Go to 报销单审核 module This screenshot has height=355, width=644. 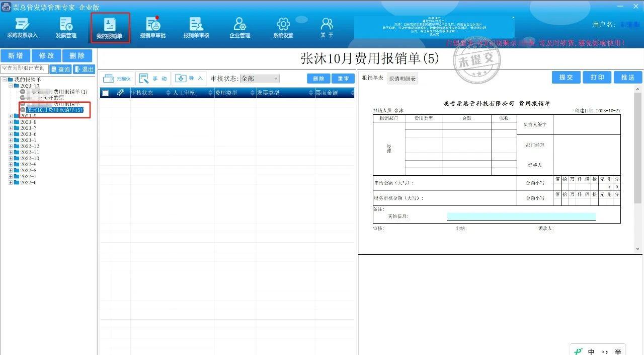point(196,28)
